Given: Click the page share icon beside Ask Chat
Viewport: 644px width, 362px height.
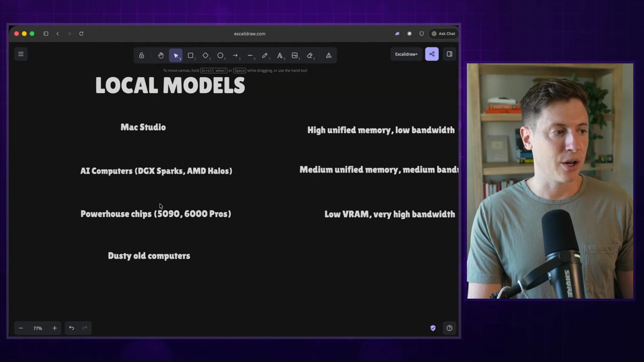Looking at the screenshot, I should click(x=422, y=34).
